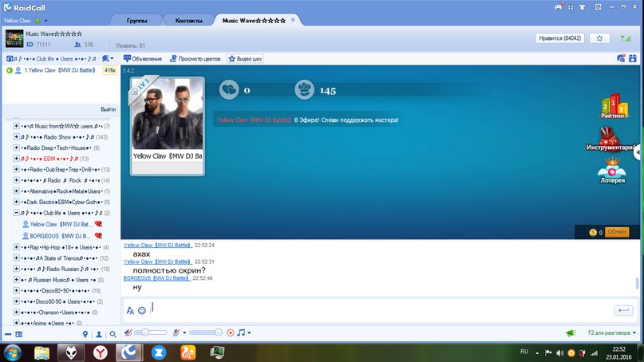Click the user locate icon in sidebar footer
Screen dimensions: 644x362
click(x=99, y=335)
